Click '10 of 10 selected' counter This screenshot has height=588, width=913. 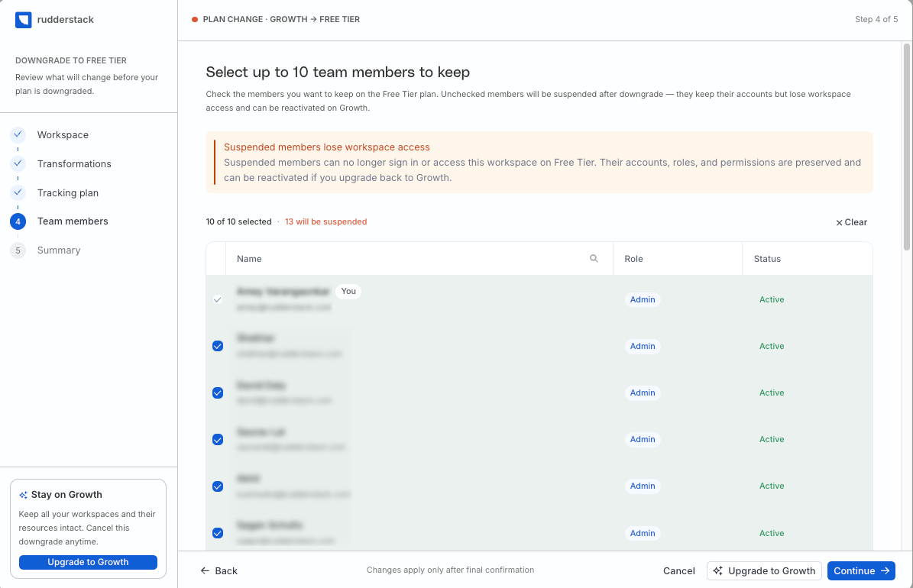tap(238, 221)
